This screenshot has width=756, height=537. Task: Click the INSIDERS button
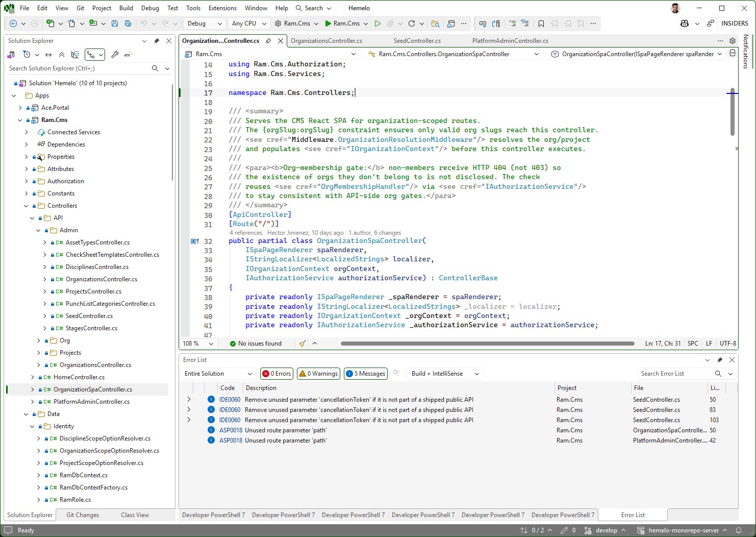(735, 23)
